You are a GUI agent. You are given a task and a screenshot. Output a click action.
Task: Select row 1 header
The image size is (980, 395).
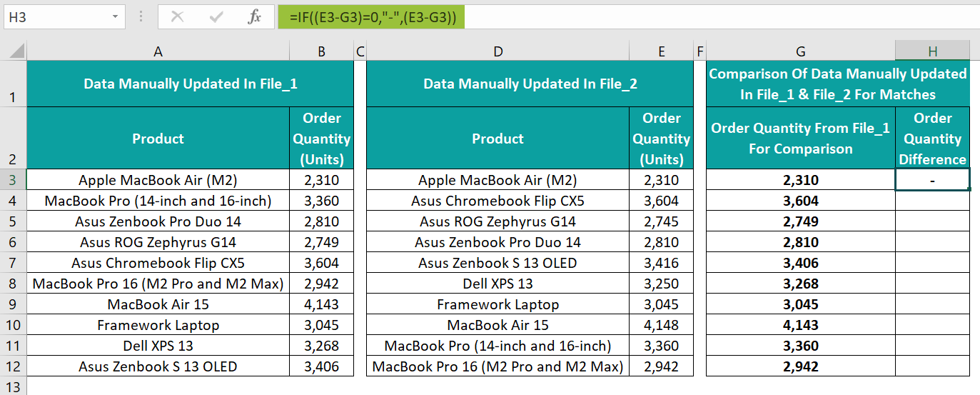[x=14, y=84]
